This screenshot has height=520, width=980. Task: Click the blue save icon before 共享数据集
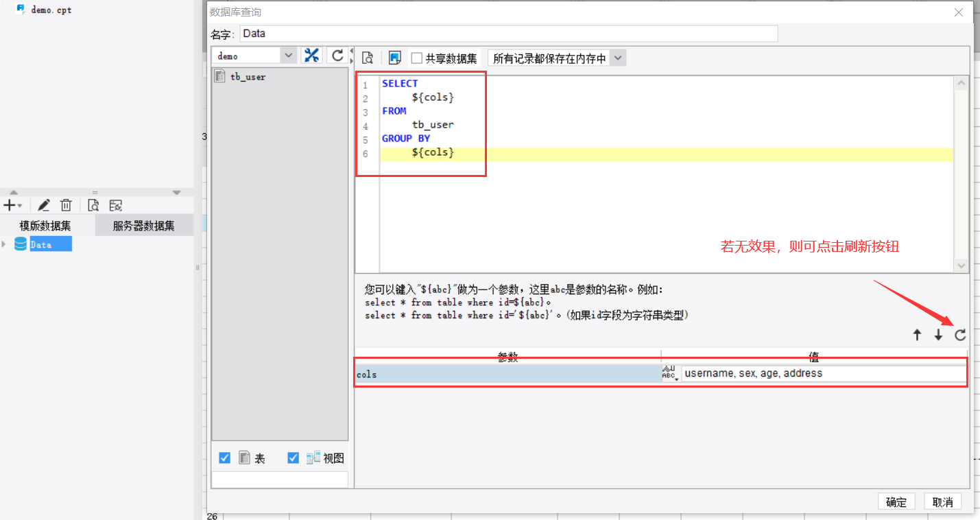tap(394, 58)
